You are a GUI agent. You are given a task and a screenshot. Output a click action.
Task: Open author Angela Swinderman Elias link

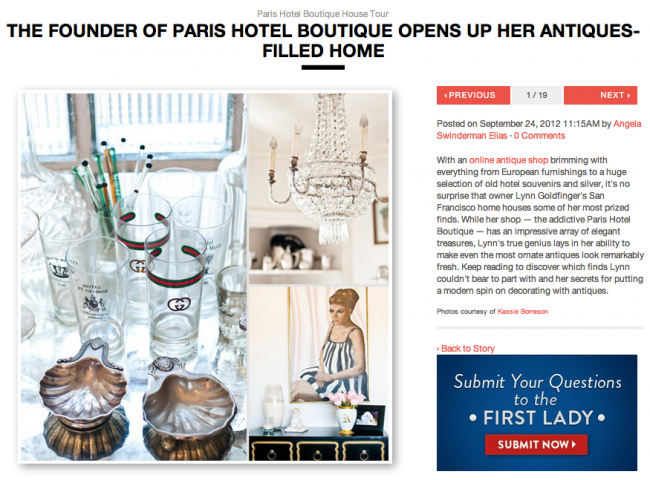[539, 129]
